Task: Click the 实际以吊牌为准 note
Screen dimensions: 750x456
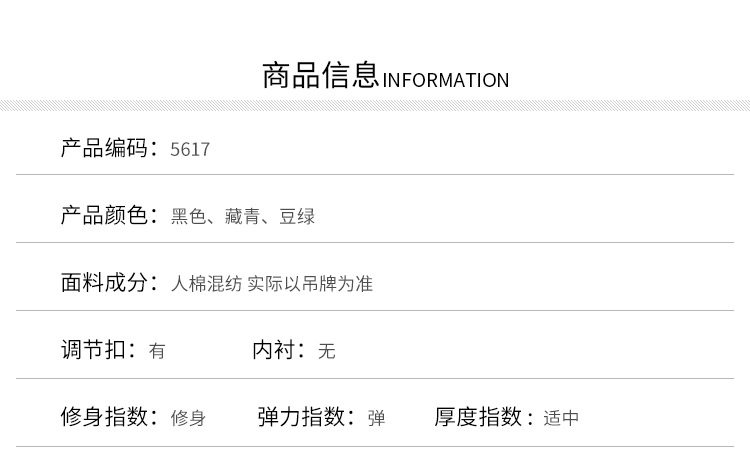Action: click(x=310, y=284)
